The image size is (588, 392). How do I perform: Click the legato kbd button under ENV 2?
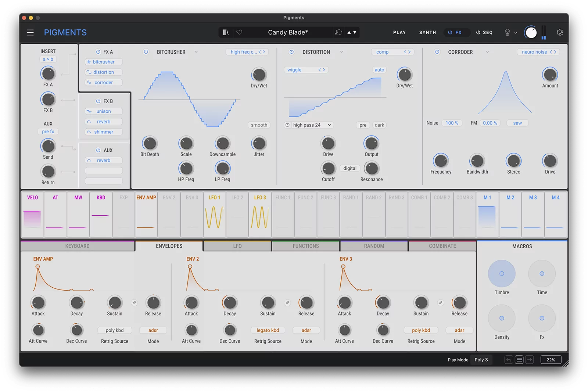click(268, 330)
